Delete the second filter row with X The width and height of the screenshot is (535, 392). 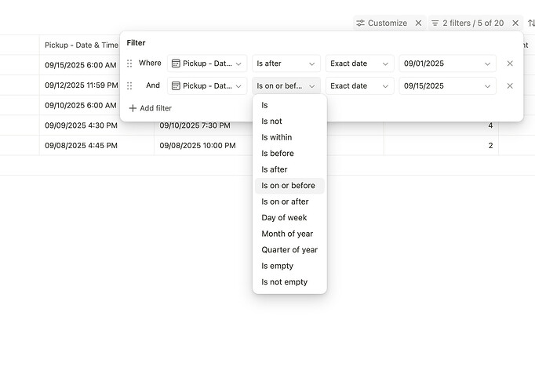click(x=509, y=86)
